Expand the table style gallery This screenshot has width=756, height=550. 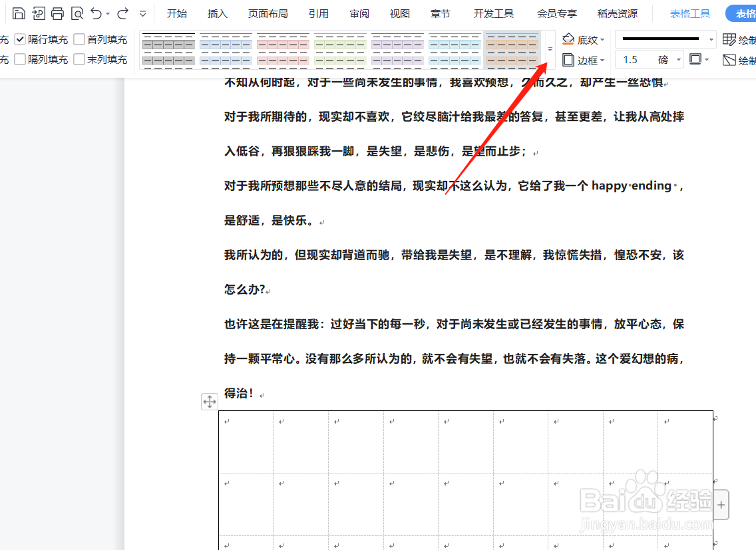[549, 49]
